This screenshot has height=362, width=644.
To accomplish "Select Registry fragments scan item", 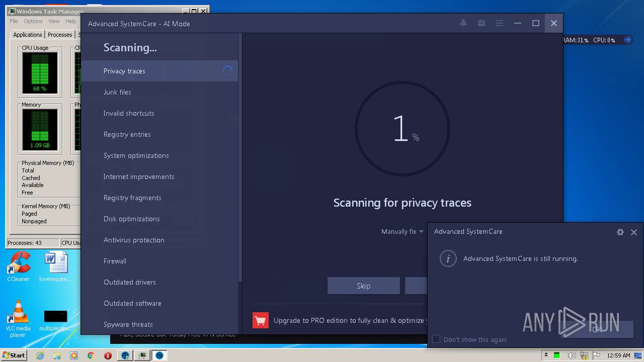I will click(x=159, y=198).
